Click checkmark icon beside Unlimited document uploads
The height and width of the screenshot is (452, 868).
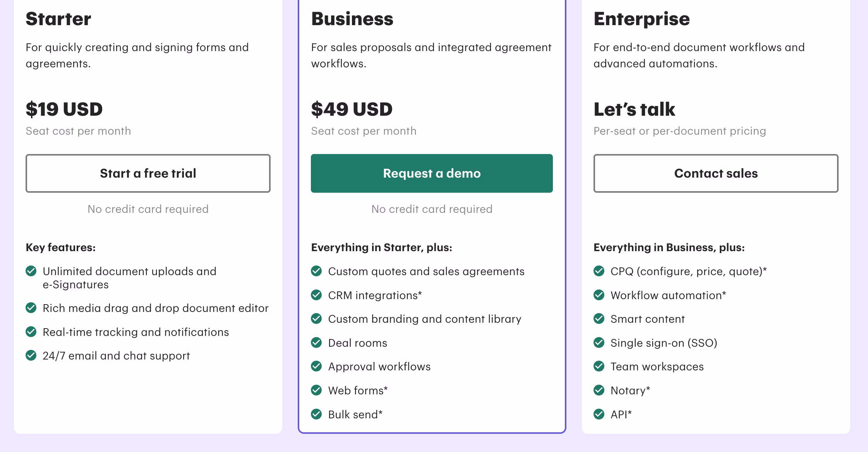(31, 271)
